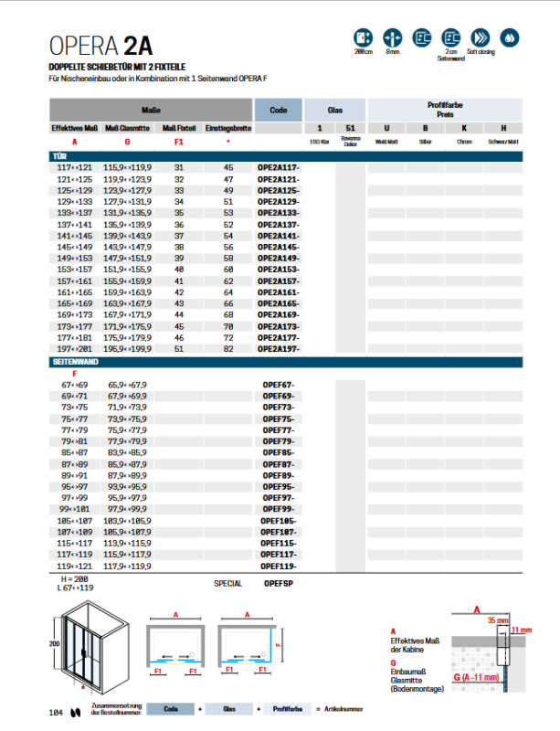
Task: Click dimension '197↔201'
Action: pos(75,349)
